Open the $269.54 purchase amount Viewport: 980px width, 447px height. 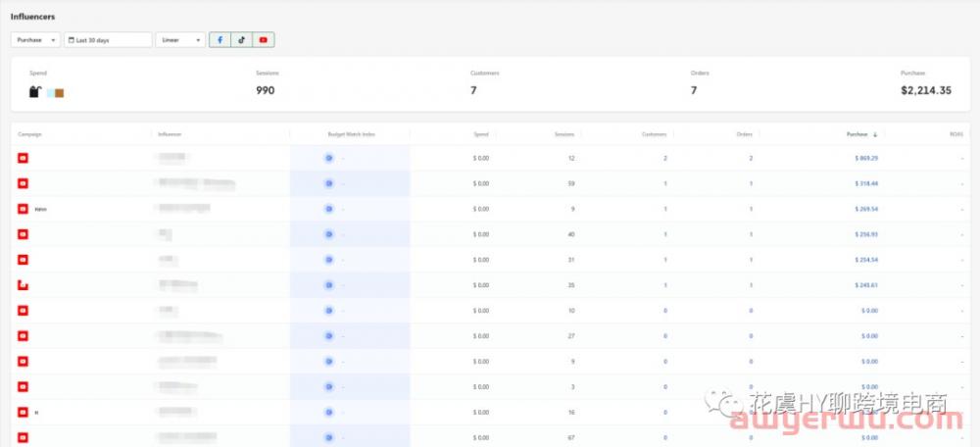pyautogui.click(x=866, y=209)
